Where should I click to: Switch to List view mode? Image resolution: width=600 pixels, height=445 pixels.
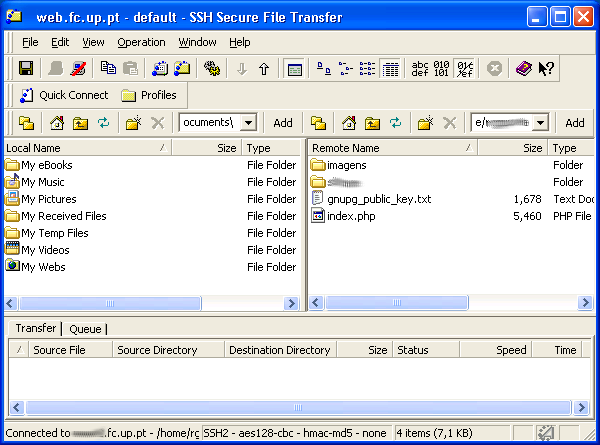point(367,69)
